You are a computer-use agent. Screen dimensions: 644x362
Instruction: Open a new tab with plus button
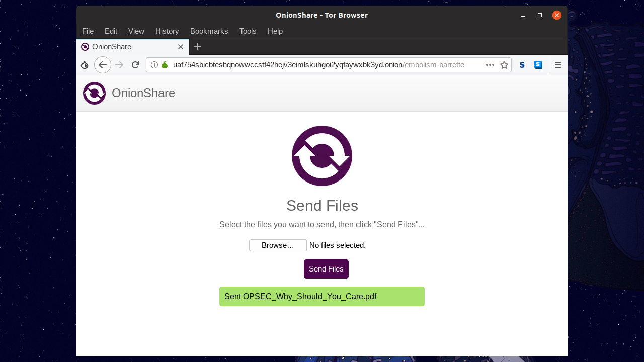pos(198,47)
